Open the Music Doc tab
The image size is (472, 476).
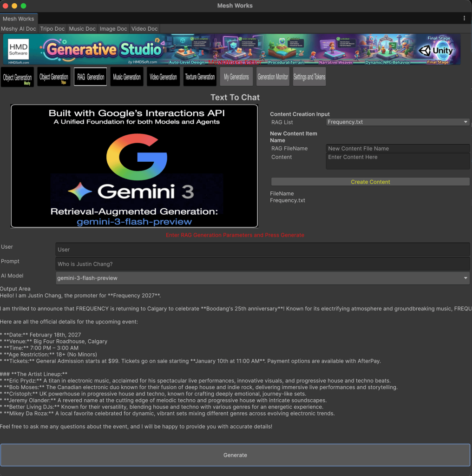click(82, 28)
